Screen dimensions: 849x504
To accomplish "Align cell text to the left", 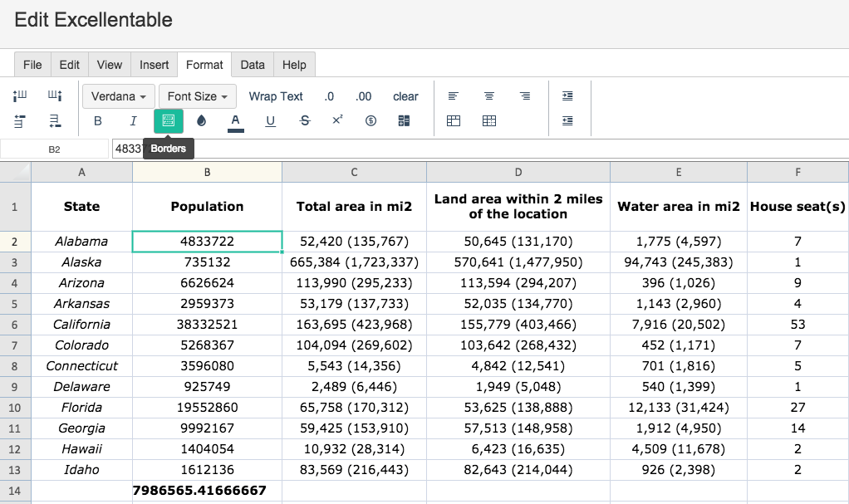I will pos(454,96).
